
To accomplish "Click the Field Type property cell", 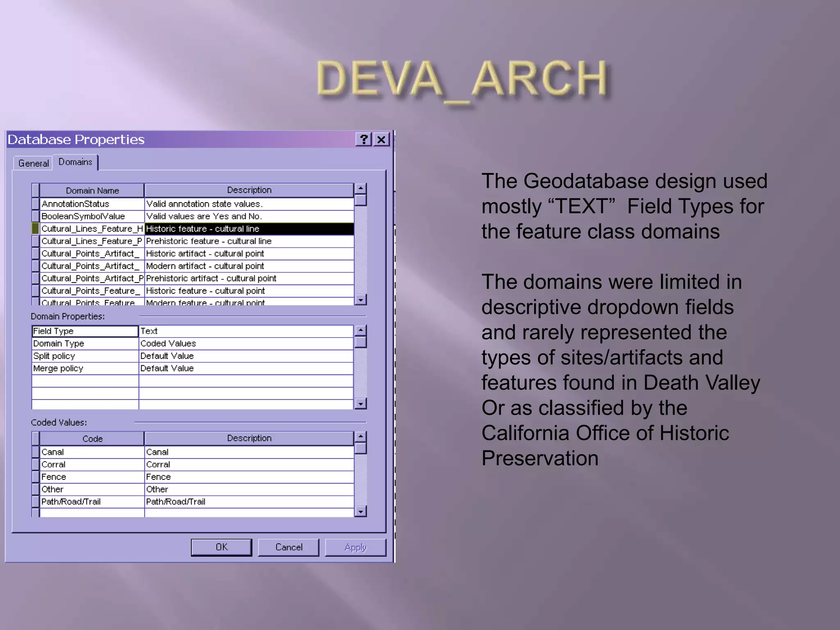I will [85, 331].
